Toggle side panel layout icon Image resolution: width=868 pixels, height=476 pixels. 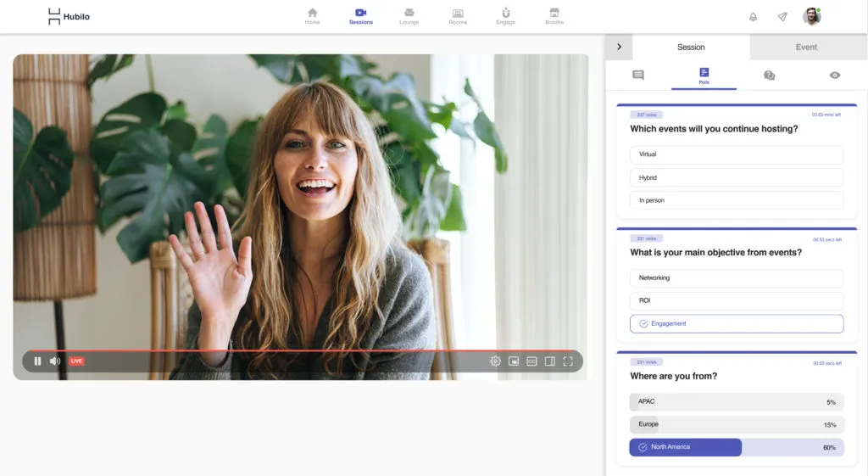click(x=549, y=361)
